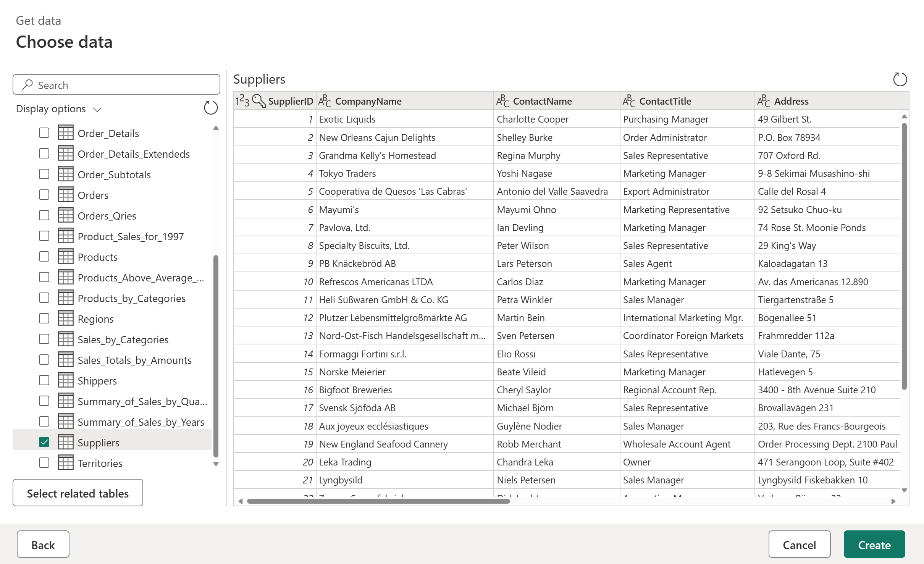Enable the Orders table checkbox
924x564 pixels.
[x=44, y=195]
